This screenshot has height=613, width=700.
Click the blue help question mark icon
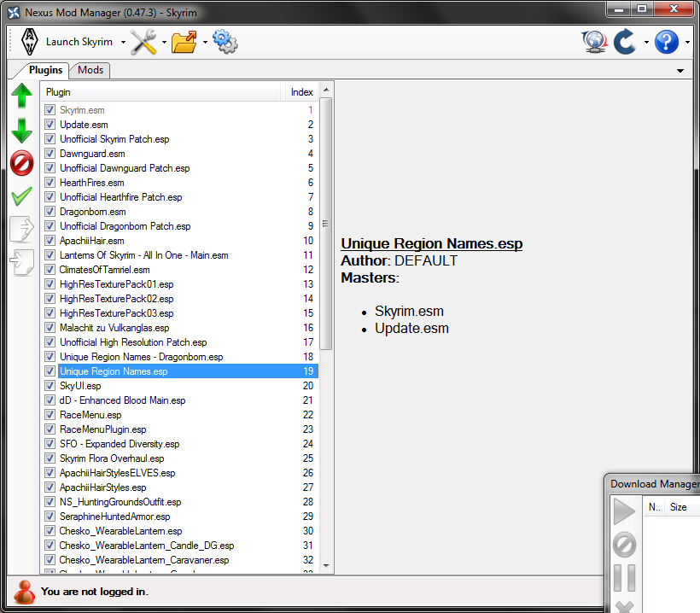point(667,41)
